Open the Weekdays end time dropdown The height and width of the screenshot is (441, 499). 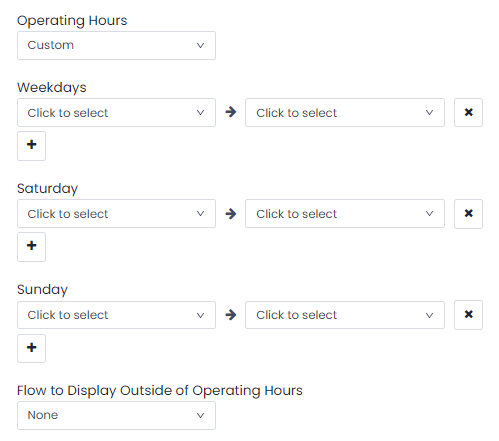(345, 112)
